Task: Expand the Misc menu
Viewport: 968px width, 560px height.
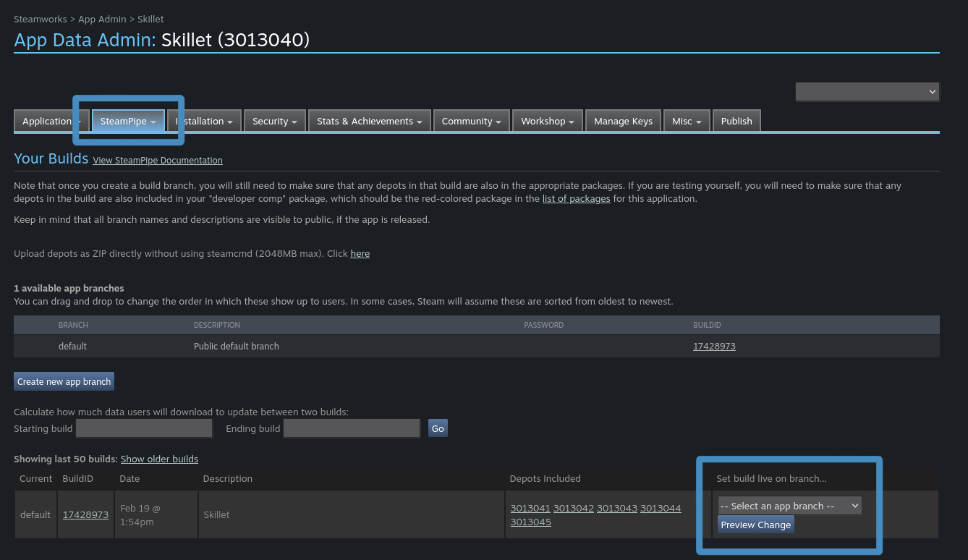Action: coord(687,122)
